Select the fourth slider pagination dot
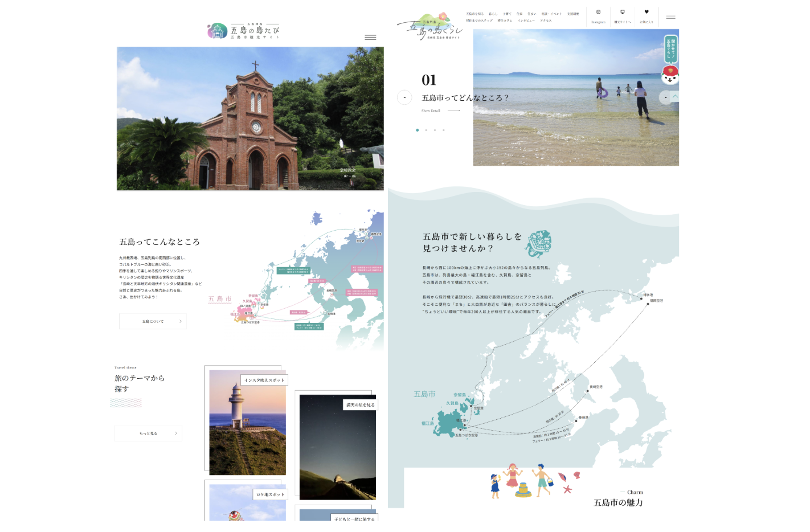Image resolution: width=810 pixels, height=532 pixels. click(x=444, y=130)
